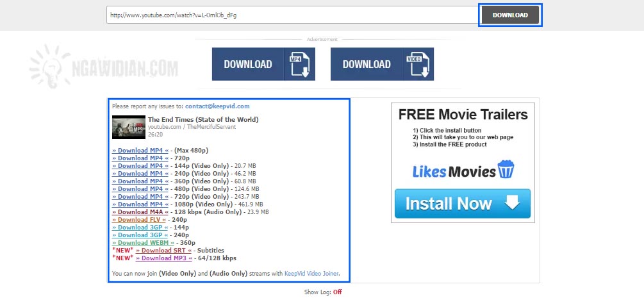Click the Install Now button

(x=463, y=203)
